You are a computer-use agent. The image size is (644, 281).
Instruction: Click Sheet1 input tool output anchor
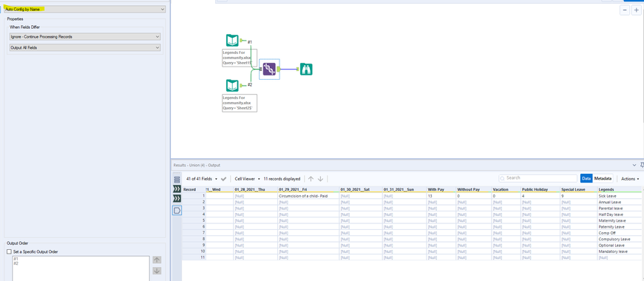pos(242,40)
